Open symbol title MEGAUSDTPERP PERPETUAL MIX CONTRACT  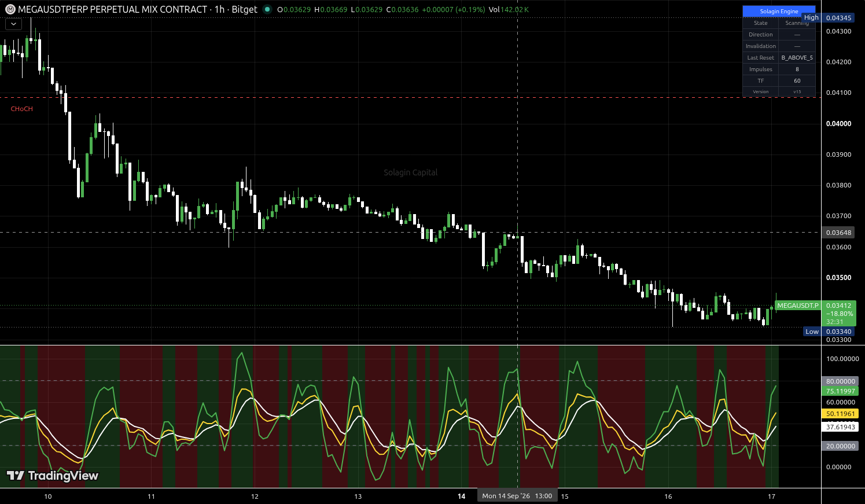click(x=113, y=9)
